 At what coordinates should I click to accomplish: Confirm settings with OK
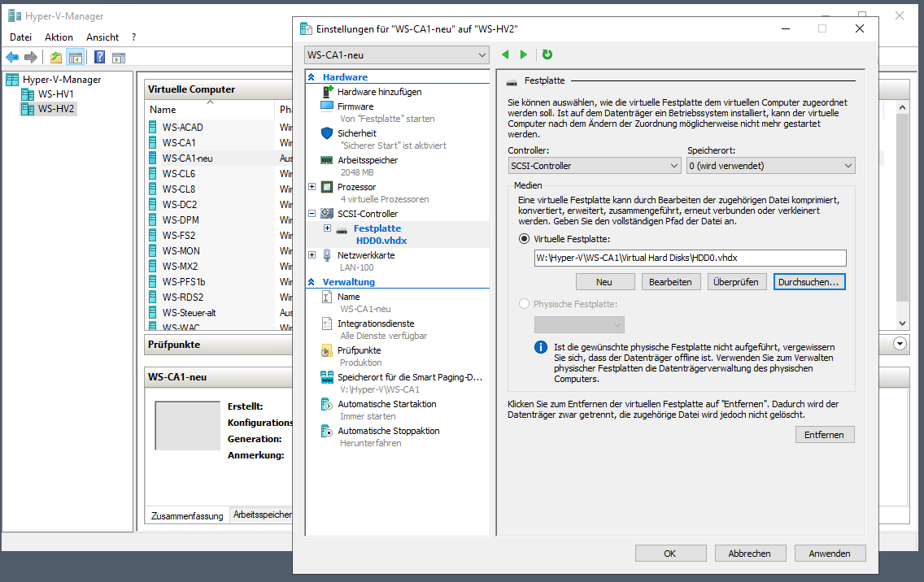(670, 553)
